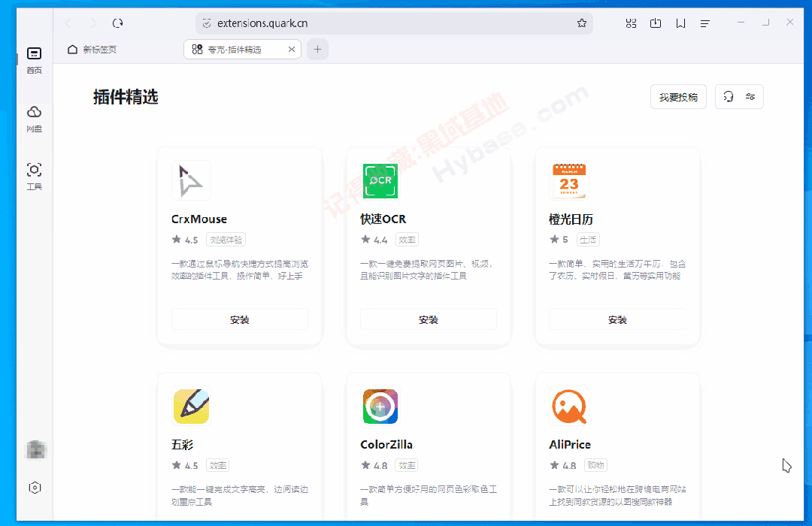Image resolution: width=812 pixels, height=526 pixels.
Task: Click the 4.4 rating on 快速OCR
Action: click(x=374, y=240)
